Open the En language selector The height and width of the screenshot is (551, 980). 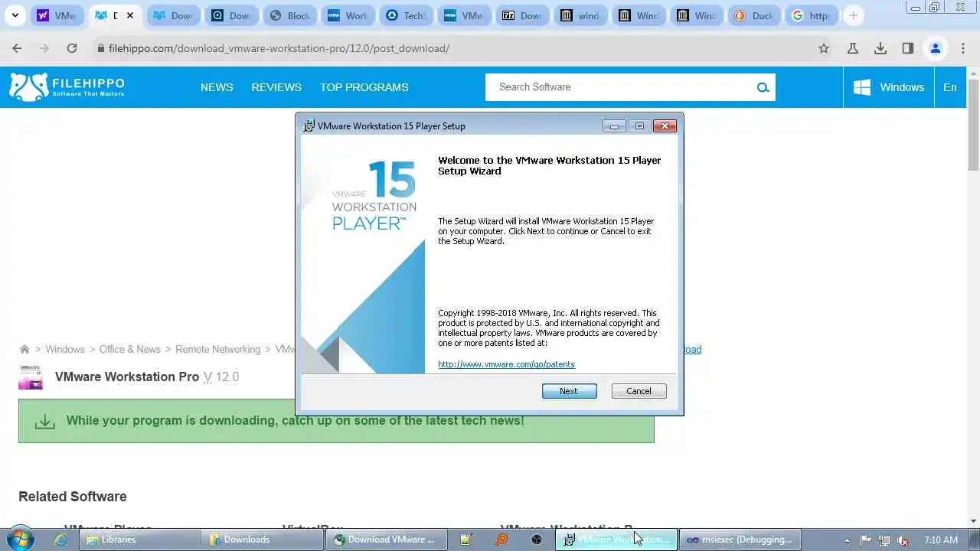(950, 87)
